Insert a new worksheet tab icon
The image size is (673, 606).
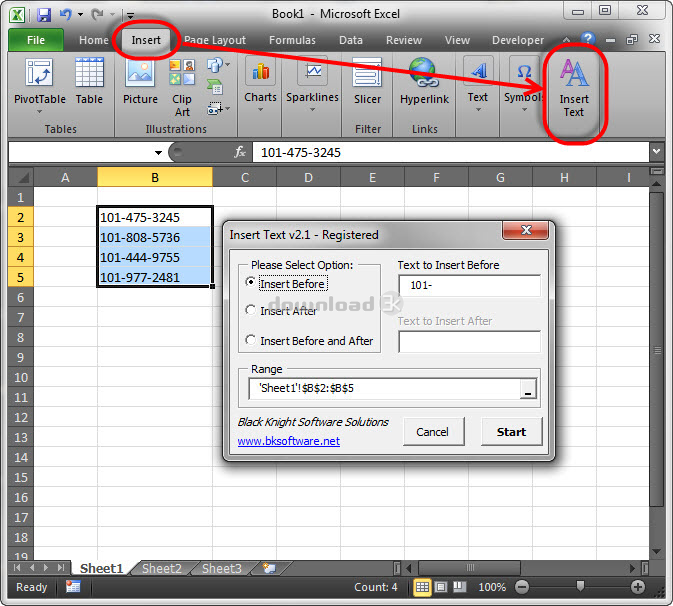pos(270,568)
